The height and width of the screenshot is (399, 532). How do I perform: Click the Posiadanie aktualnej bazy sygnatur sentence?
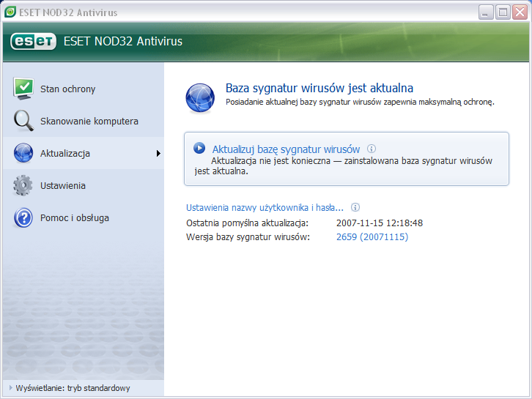360,102
